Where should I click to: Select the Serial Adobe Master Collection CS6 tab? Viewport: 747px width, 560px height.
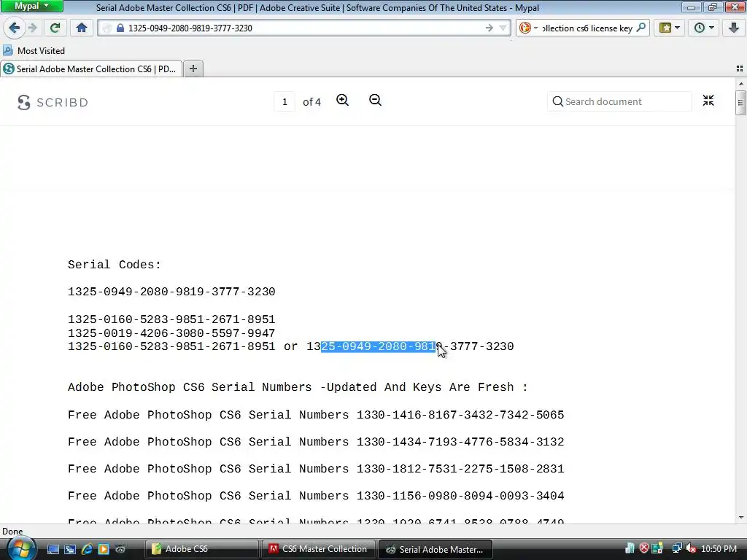[91, 69]
